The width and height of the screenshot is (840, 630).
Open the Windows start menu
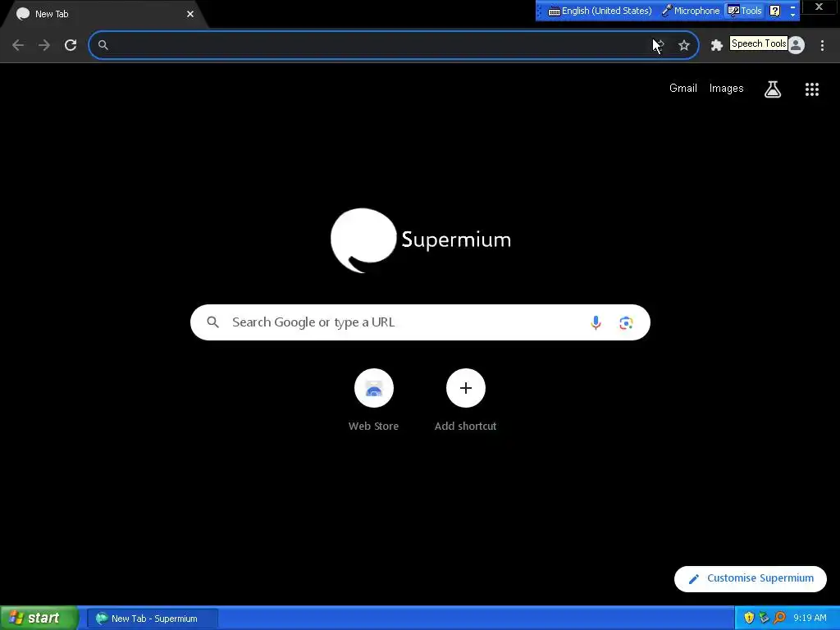(x=39, y=618)
